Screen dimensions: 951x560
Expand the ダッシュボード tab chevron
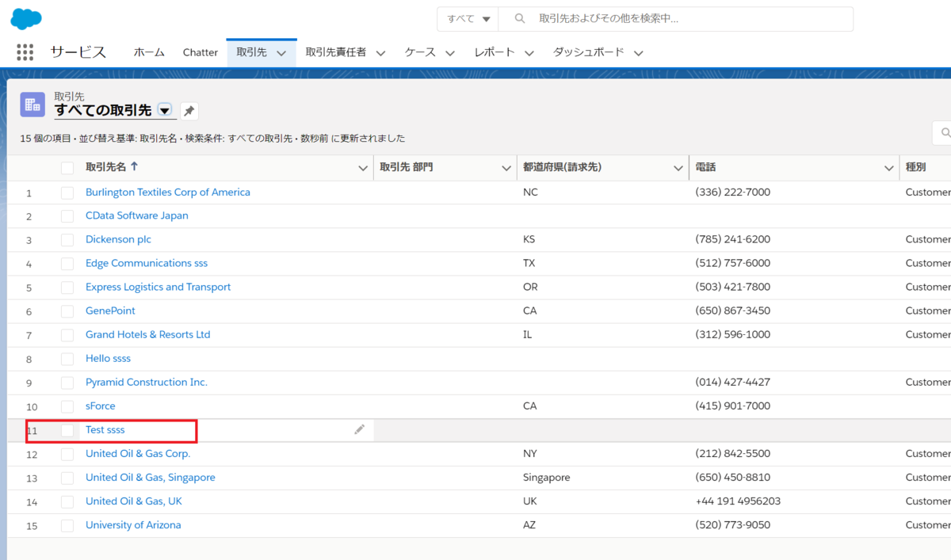pyautogui.click(x=638, y=53)
